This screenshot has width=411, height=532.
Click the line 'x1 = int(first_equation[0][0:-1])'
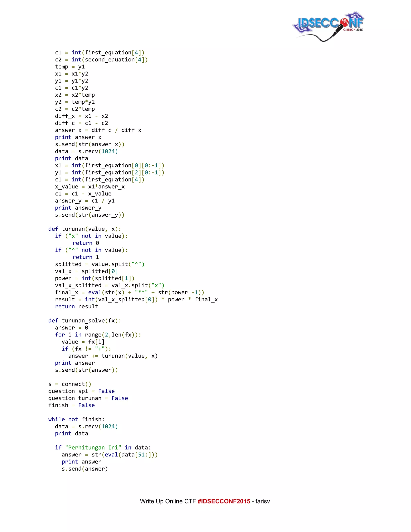coord(110,166)
